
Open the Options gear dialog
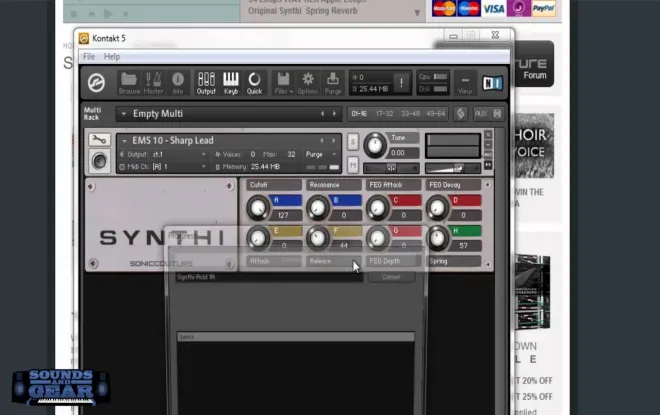(308, 83)
